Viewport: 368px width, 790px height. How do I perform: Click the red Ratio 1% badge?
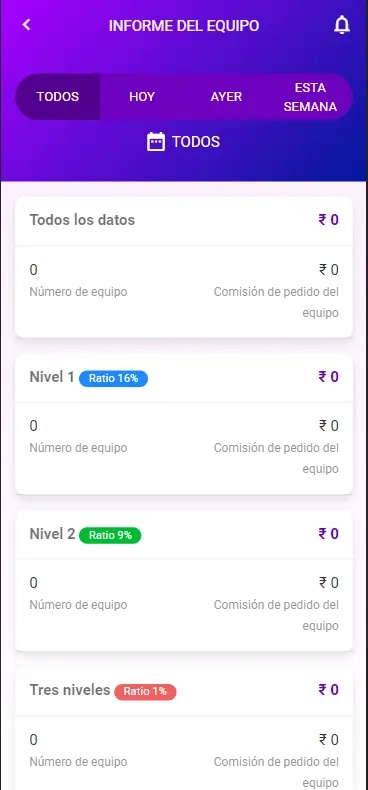[145, 692]
